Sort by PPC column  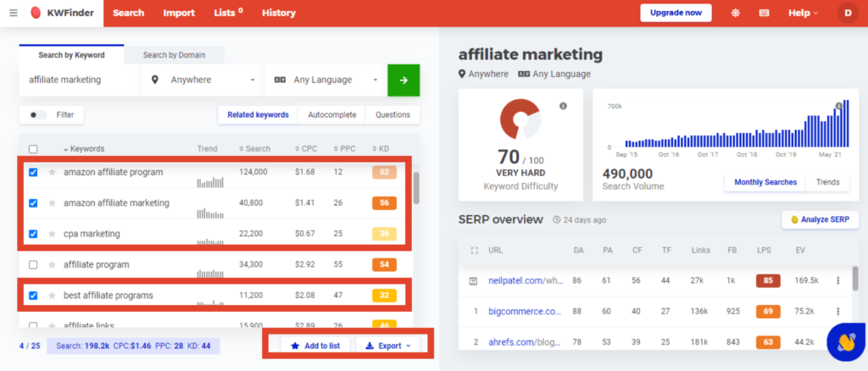pos(344,149)
